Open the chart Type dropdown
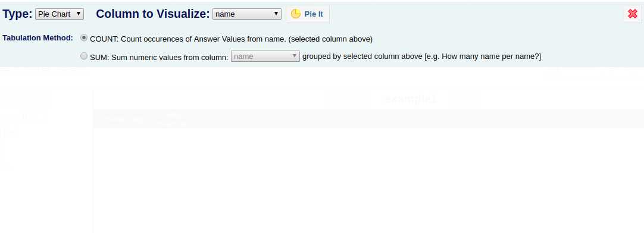This screenshot has width=644, height=233. [x=60, y=14]
